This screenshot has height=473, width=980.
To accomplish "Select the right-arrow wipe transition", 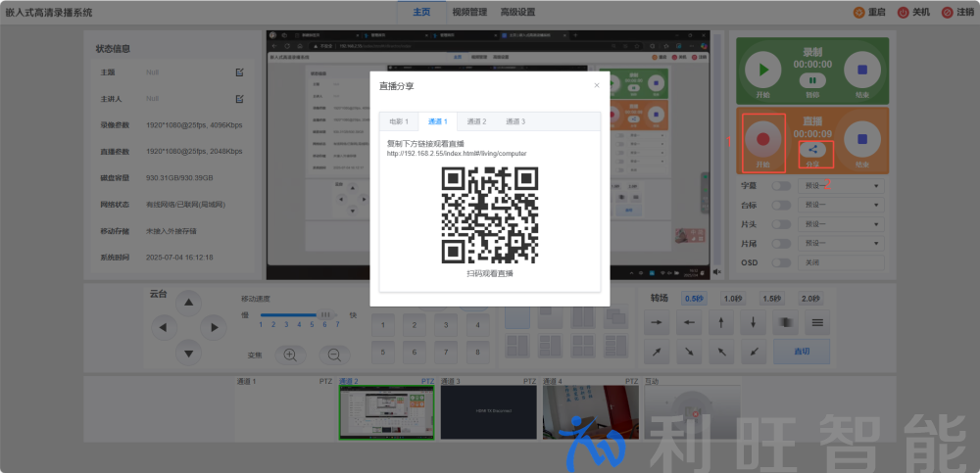I will click(x=657, y=322).
